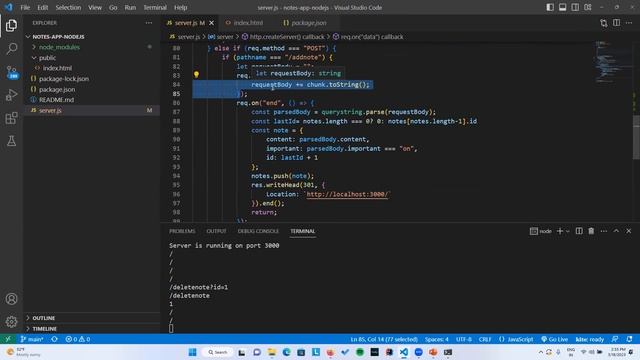
Task: Open Run and Debug view
Action: (x=11, y=95)
